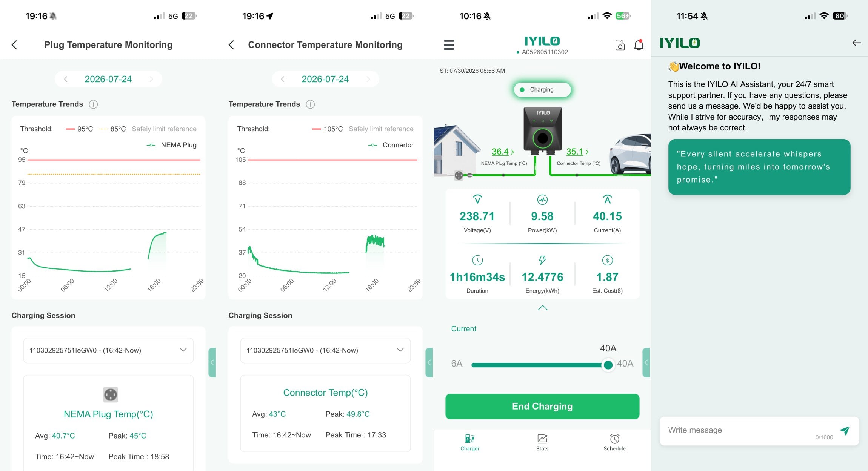
Task: Send the chat message with paper plane icon
Action: coord(845,430)
